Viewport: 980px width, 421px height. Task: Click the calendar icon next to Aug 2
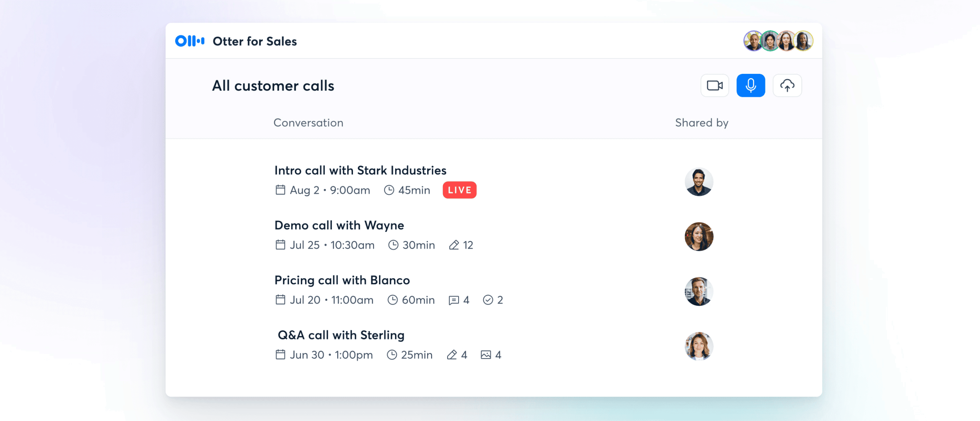pos(280,190)
